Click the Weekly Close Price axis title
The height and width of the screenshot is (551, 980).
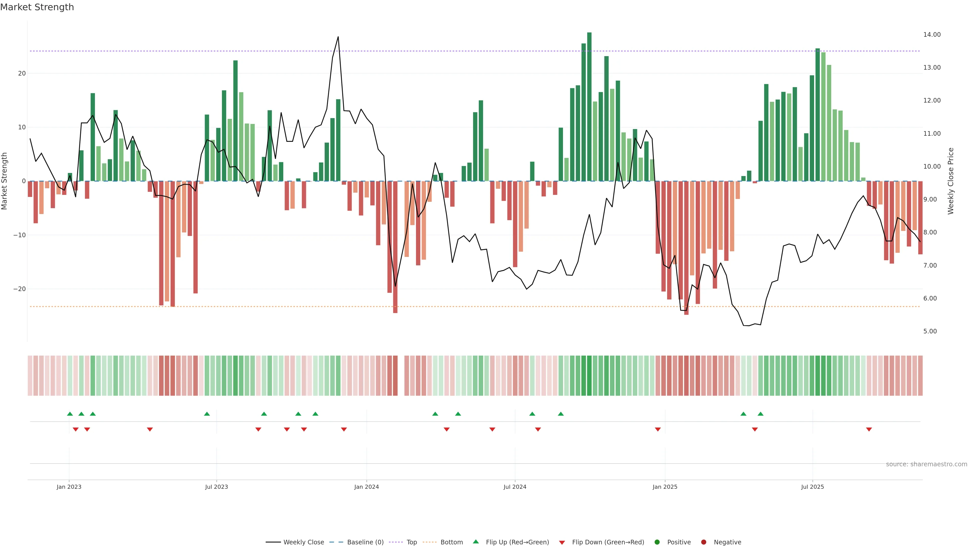click(x=951, y=181)
